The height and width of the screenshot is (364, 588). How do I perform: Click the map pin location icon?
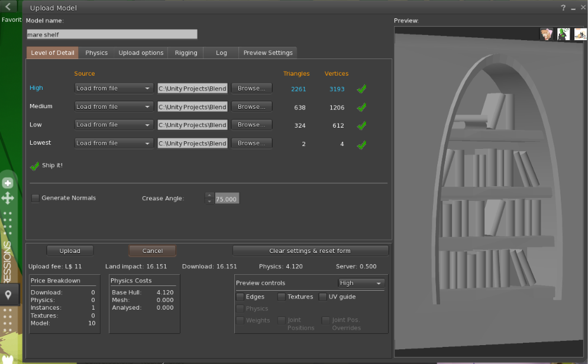point(8,295)
